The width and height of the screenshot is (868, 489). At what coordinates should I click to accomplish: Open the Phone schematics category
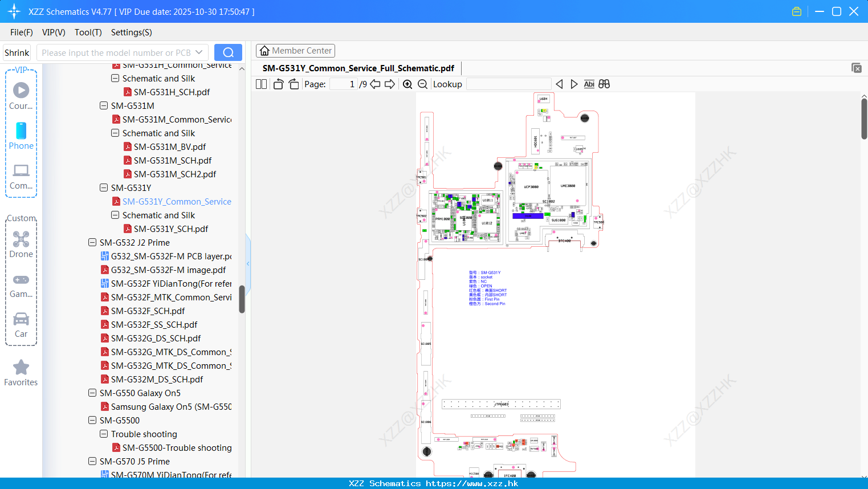point(21,136)
